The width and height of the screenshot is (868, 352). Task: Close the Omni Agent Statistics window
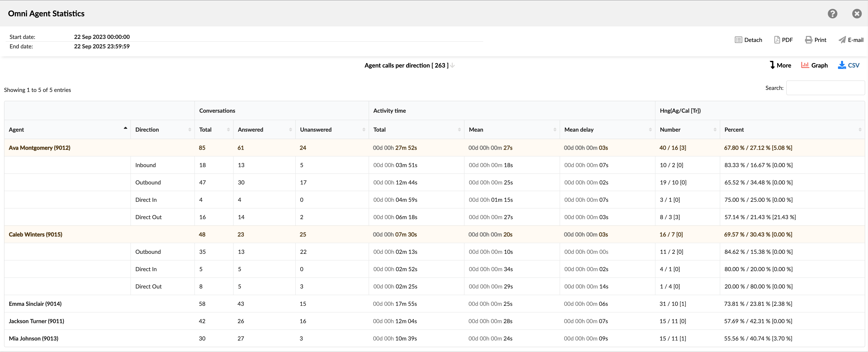(x=857, y=14)
